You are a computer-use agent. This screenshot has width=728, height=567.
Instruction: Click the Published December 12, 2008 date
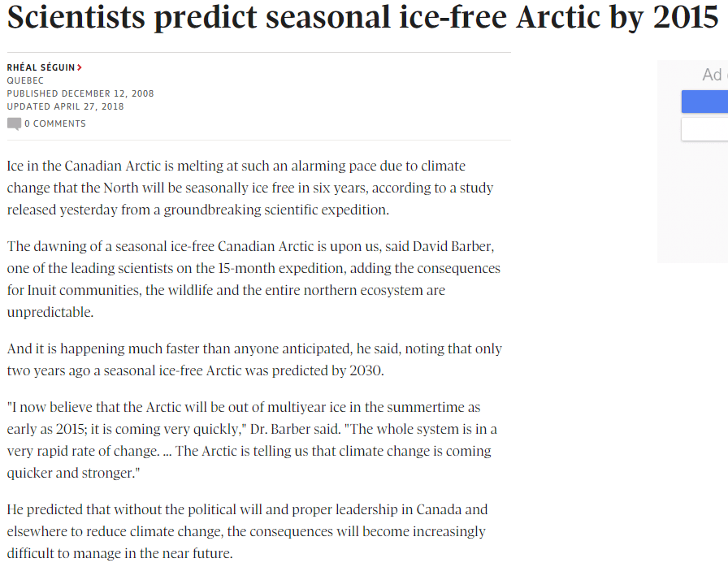(80, 93)
